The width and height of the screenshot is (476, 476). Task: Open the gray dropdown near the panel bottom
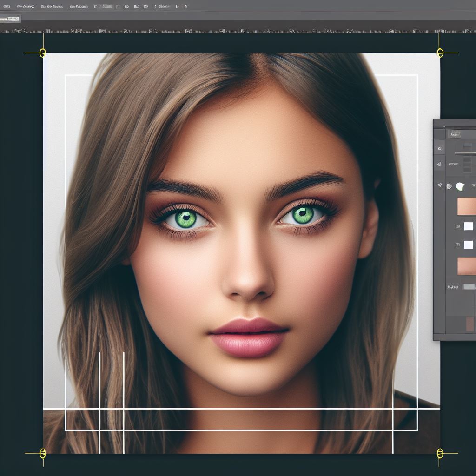coord(469,287)
